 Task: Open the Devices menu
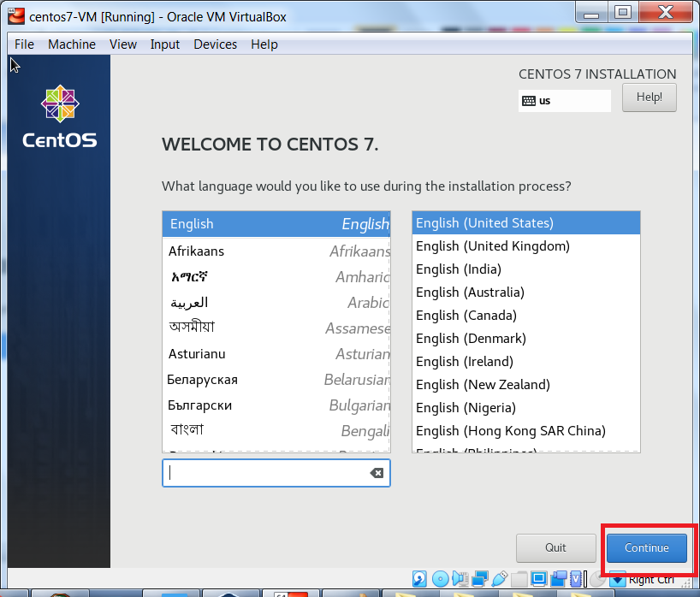(215, 44)
